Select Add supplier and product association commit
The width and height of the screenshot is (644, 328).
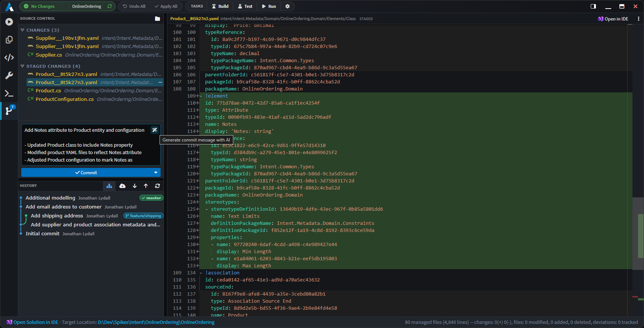(95, 224)
